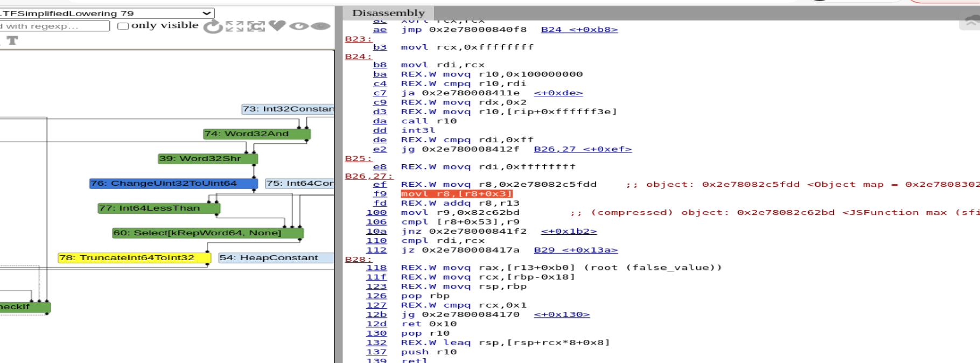Toggle hide dead nodes heart icon

pos(277,26)
